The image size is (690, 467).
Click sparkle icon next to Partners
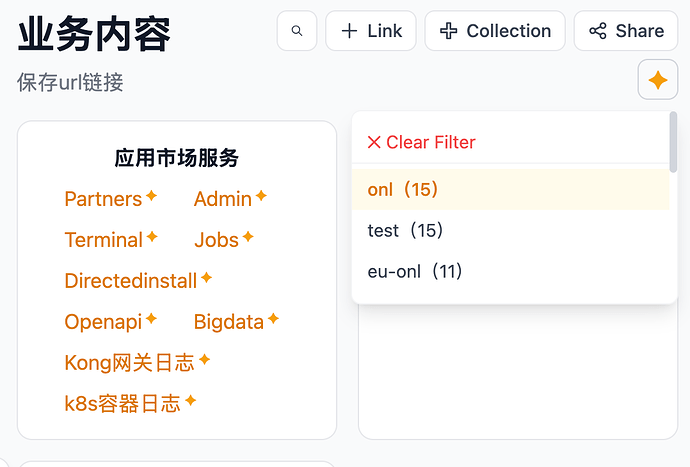coord(151,196)
